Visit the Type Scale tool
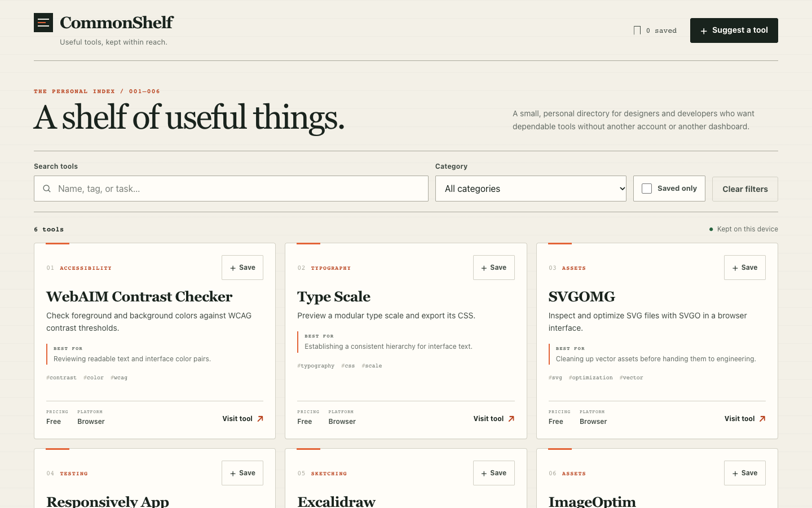 coord(494,419)
